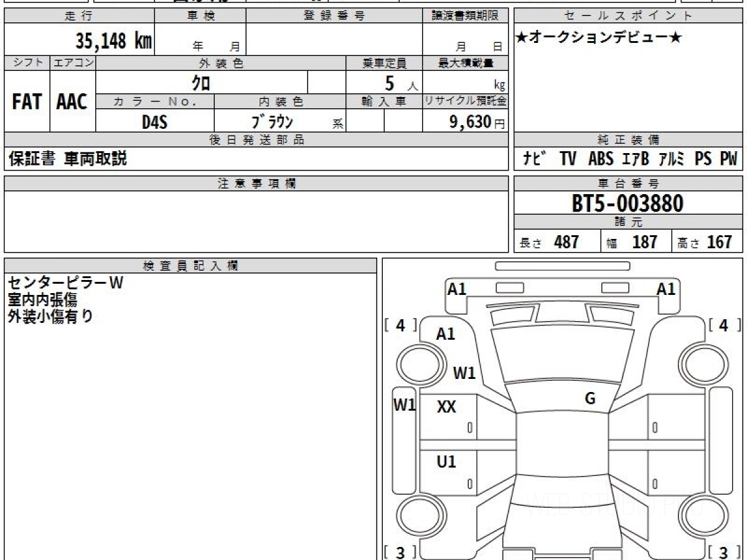The image size is (747, 560).
Task: Select the ABS equipment entry
Action: point(601,159)
